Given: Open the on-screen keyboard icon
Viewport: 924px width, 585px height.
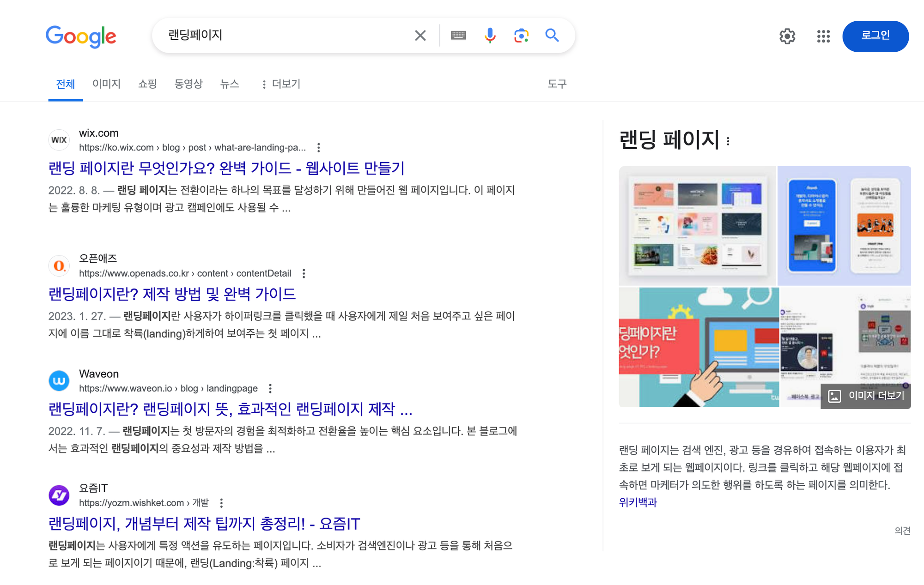Looking at the screenshot, I should point(458,35).
